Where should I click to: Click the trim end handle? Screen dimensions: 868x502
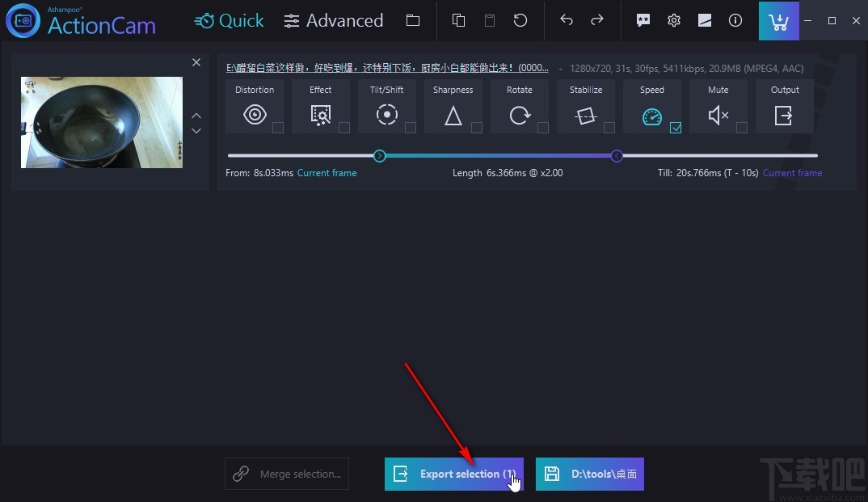tap(617, 156)
